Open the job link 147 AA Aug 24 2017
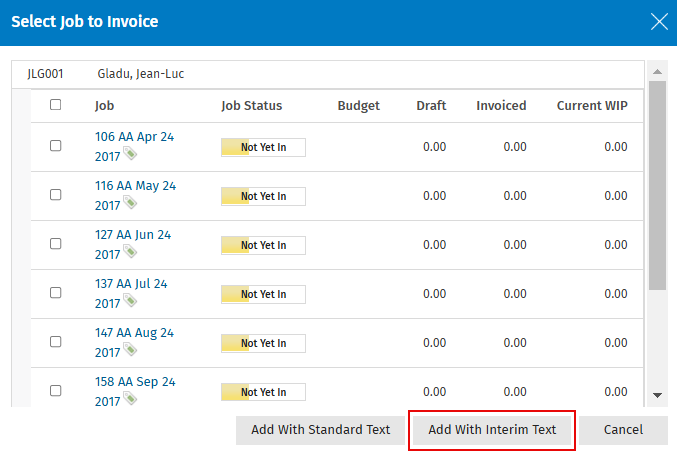Screen dimensions: 677x455 (x=134, y=342)
